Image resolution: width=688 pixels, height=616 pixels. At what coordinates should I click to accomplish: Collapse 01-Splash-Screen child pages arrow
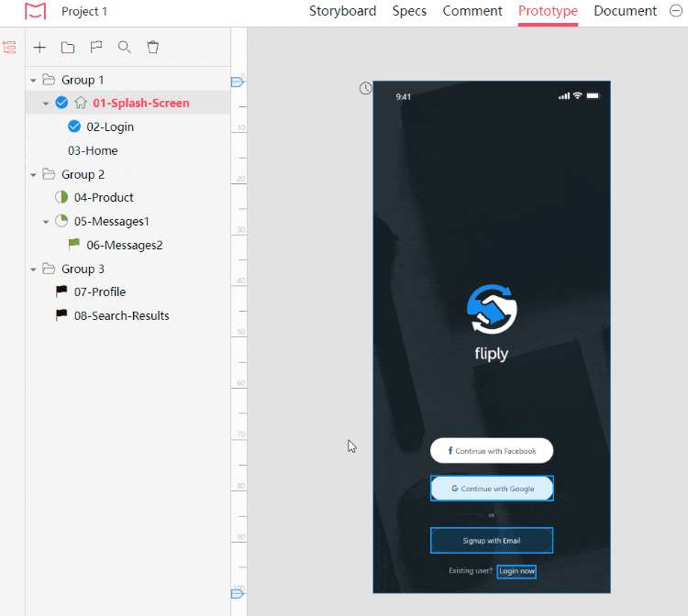tap(46, 104)
